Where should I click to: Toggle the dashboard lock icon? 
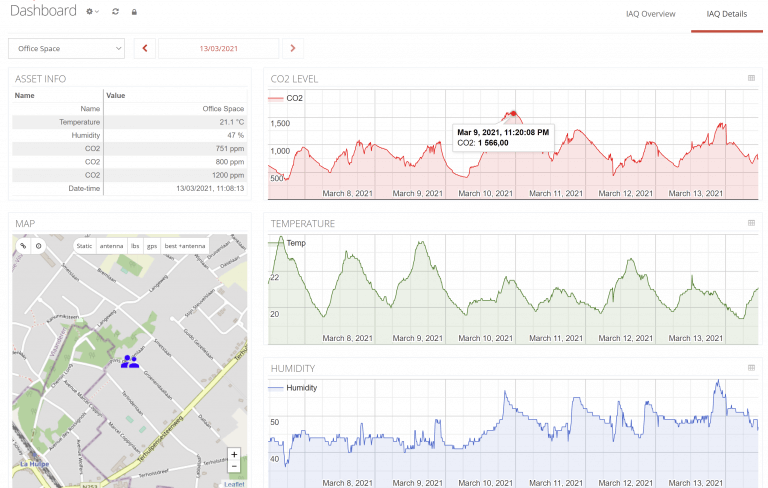coord(134,12)
